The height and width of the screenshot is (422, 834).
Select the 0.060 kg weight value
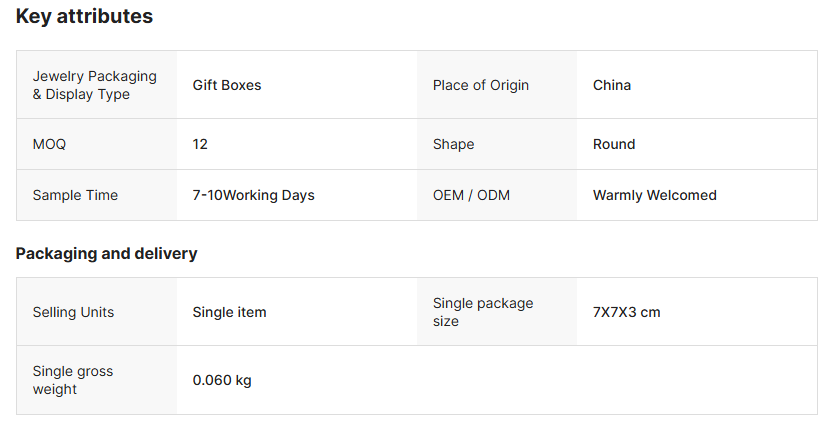click(x=222, y=380)
